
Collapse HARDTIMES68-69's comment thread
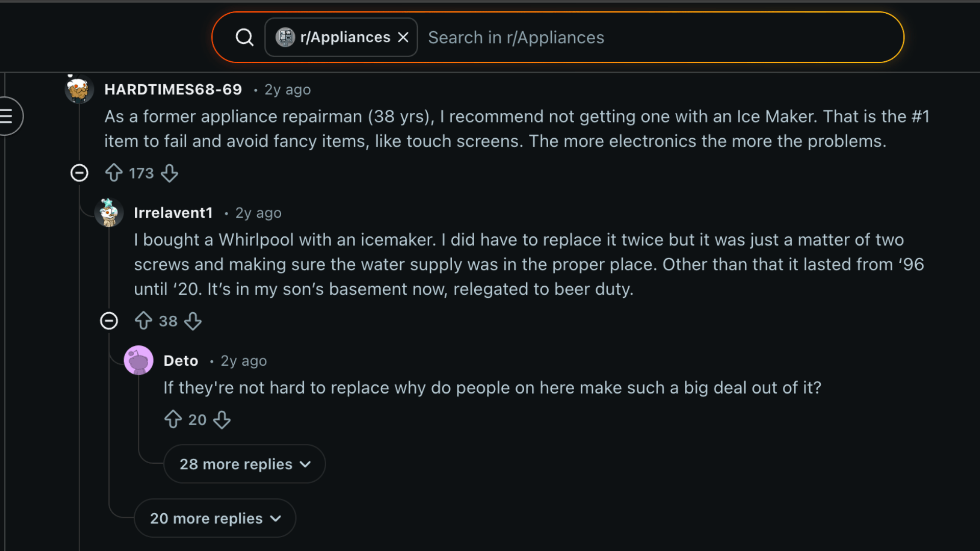[79, 173]
